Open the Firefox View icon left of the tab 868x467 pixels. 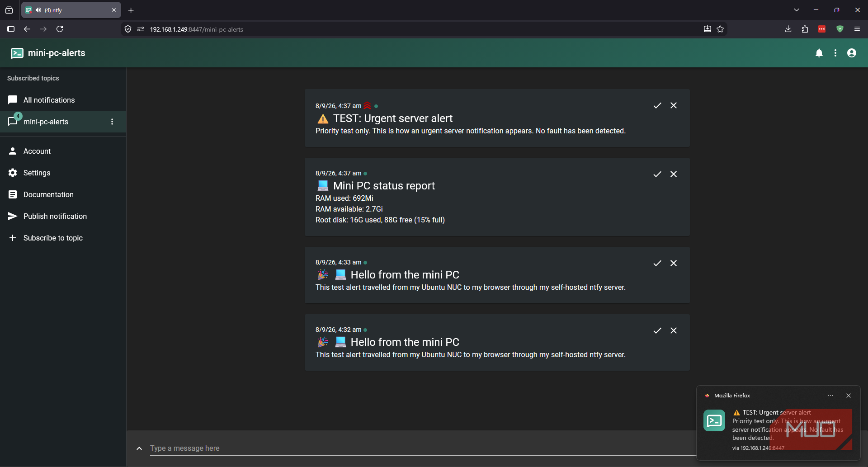click(x=9, y=10)
